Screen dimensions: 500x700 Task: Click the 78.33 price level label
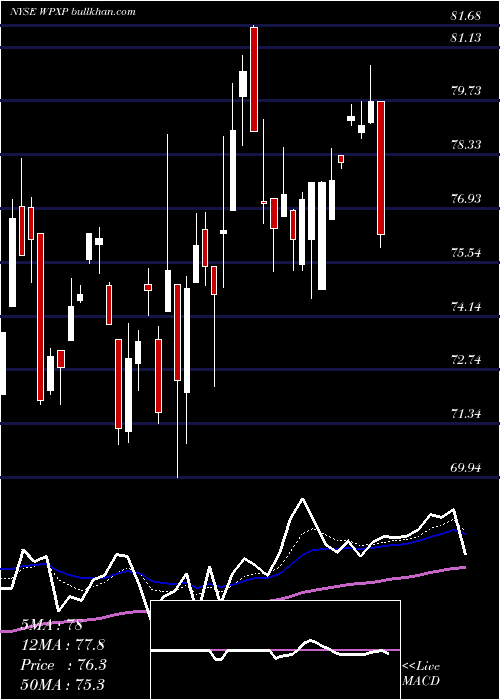[466, 145]
